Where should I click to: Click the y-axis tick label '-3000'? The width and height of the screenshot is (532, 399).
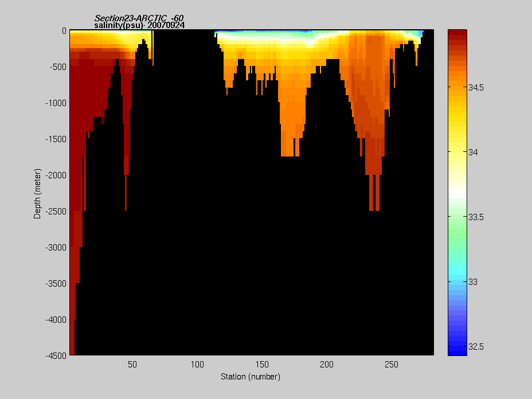56,247
